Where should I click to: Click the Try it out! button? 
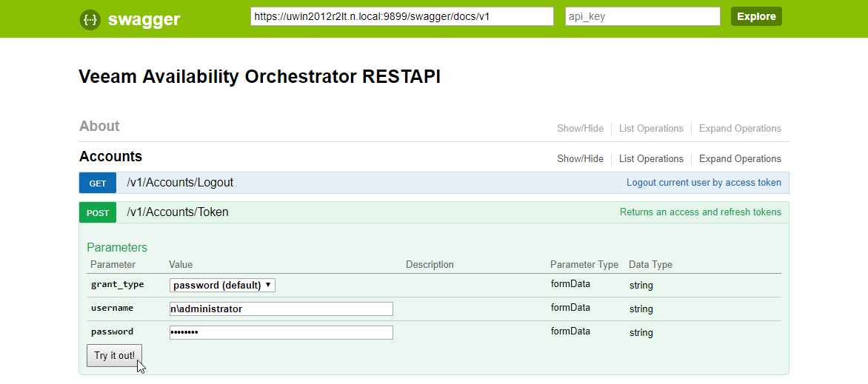(x=115, y=355)
